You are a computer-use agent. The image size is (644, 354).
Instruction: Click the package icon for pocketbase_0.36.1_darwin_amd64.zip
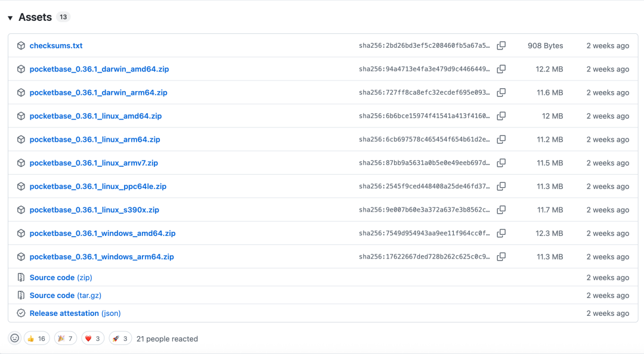pos(21,69)
